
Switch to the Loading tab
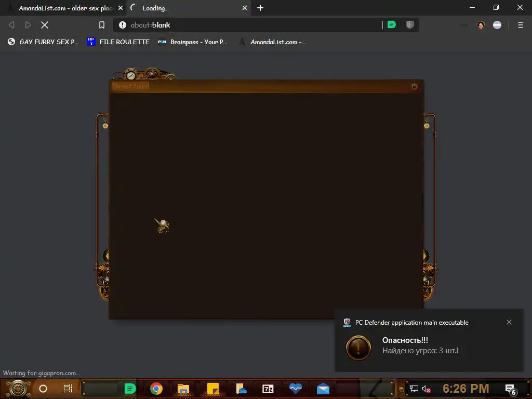pyautogui.click(x=188, y=8)
